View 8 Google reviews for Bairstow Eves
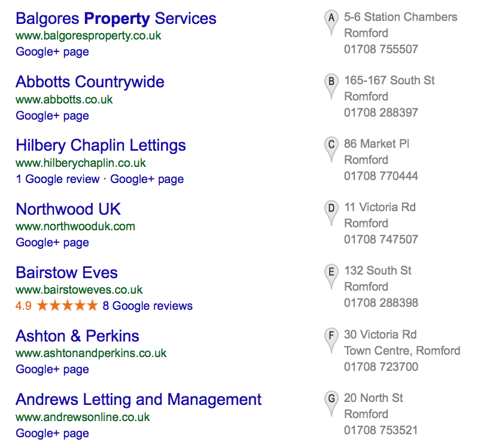This screenshot has width=484, height=448. click(x=148, y=306)
